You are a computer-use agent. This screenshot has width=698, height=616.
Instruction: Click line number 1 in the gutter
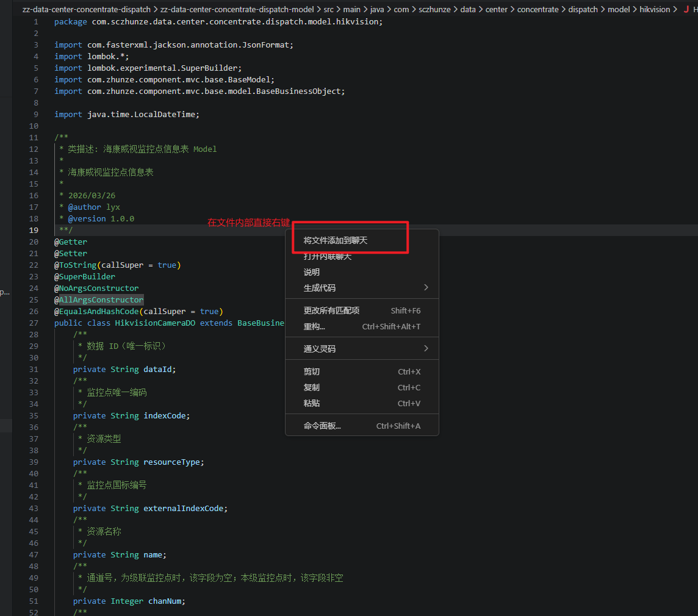click(x=35, y=22)
